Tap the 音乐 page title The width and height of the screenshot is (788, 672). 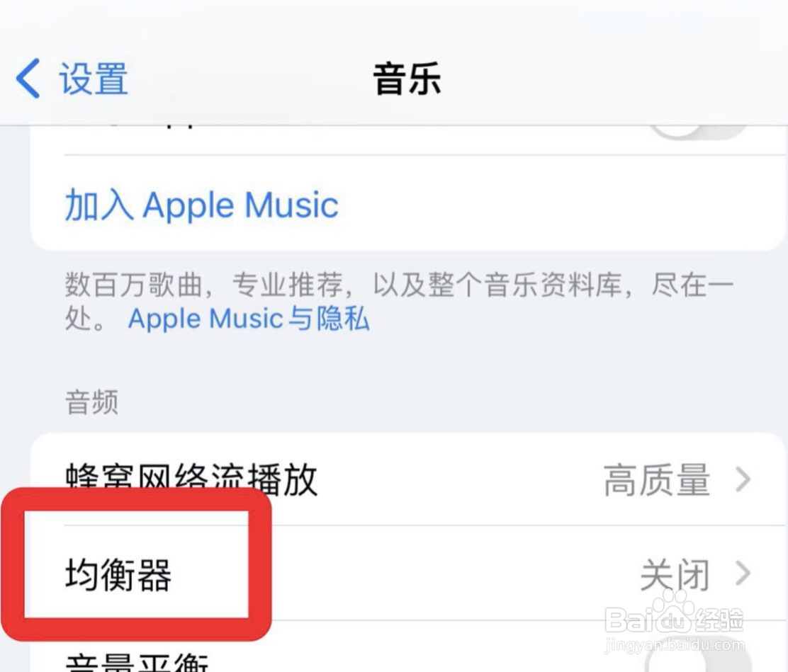(x=407, y=79)
